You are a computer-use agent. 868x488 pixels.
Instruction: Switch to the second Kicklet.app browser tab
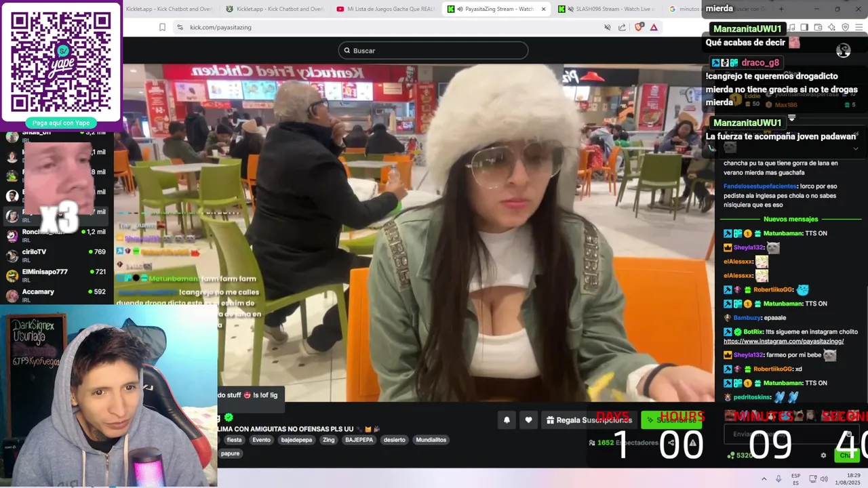275,9
